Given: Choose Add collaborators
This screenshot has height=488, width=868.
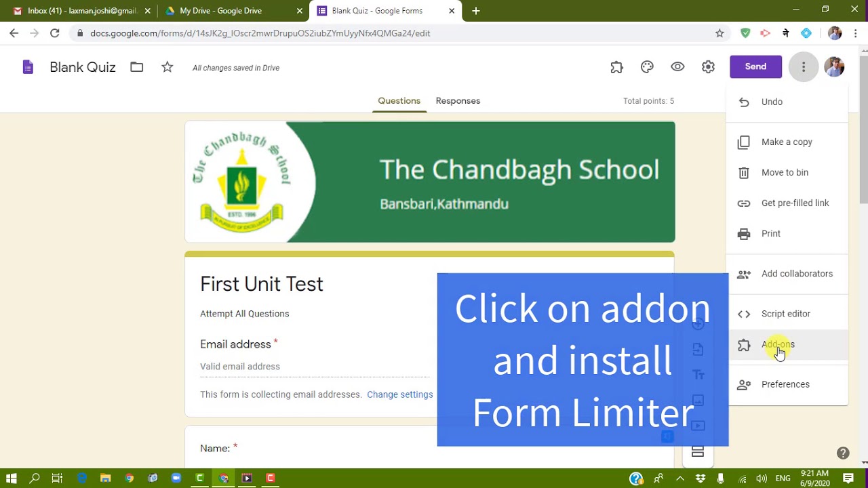Looking at the screenshot, I should pos(787,273).
